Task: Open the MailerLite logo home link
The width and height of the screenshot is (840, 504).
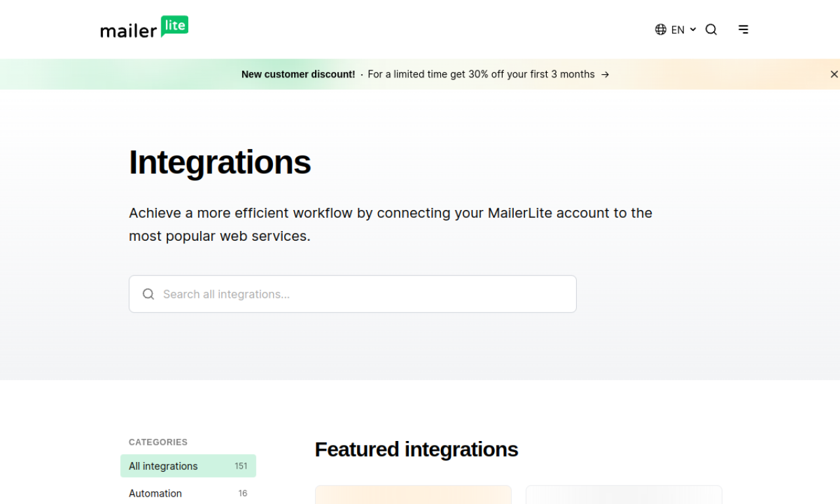Action: (144, 28)
